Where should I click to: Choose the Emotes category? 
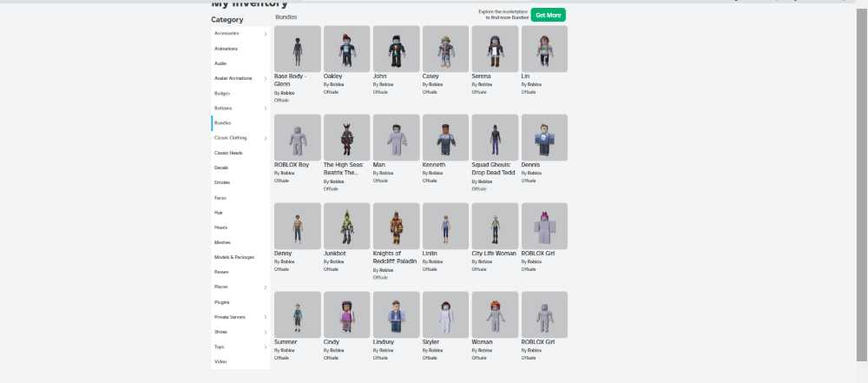click(x=222, y=182)
